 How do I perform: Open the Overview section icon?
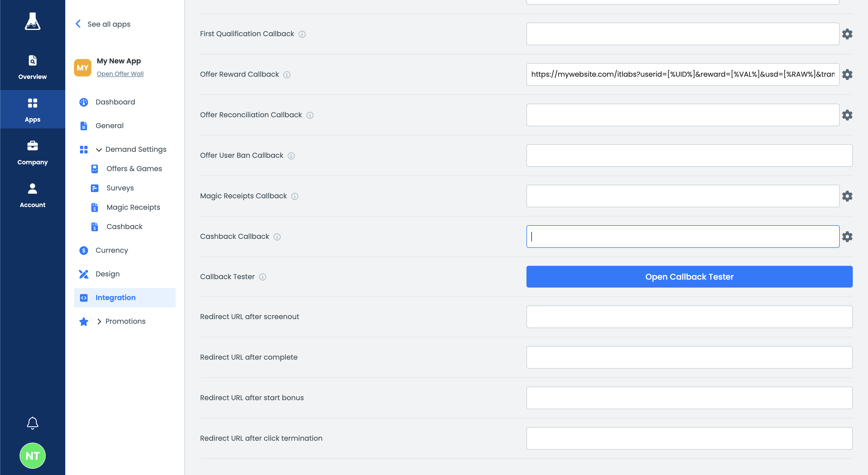(x=32, y=61)
